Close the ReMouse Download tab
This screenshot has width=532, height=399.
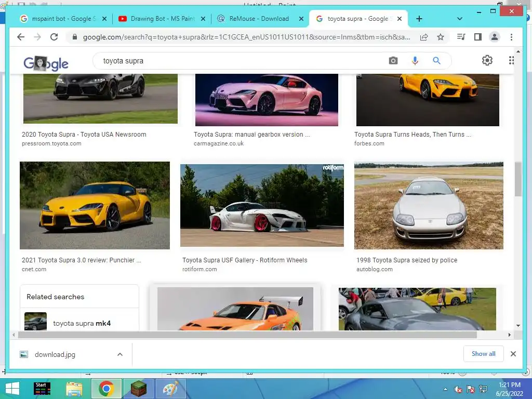click(x=301, y=19)
